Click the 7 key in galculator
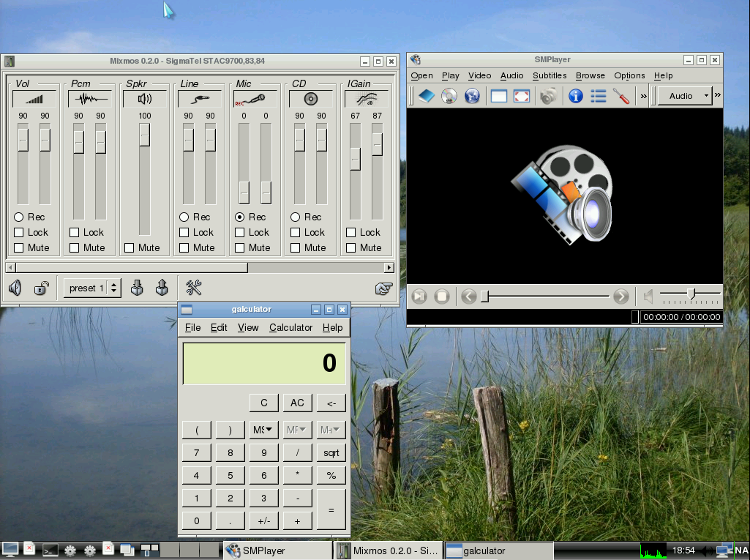The width and height of the screenshot is (750, 560). (197, 452)
